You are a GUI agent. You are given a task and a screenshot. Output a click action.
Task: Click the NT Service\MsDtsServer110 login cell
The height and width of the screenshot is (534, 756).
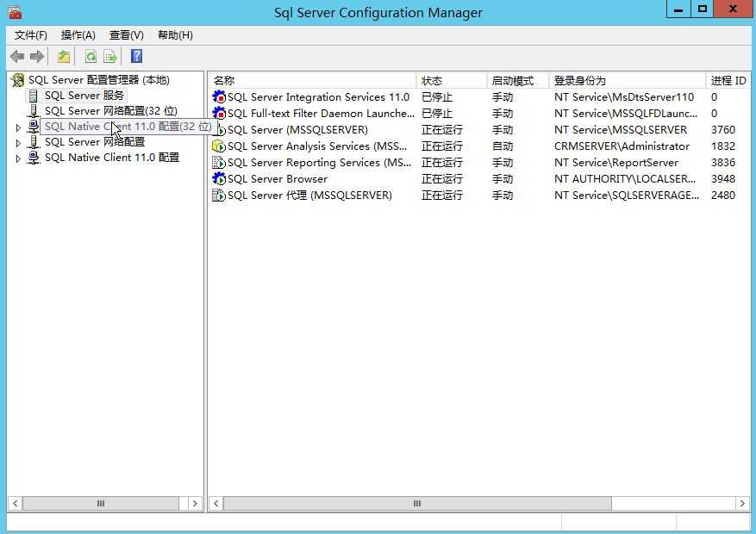(624, 97)
